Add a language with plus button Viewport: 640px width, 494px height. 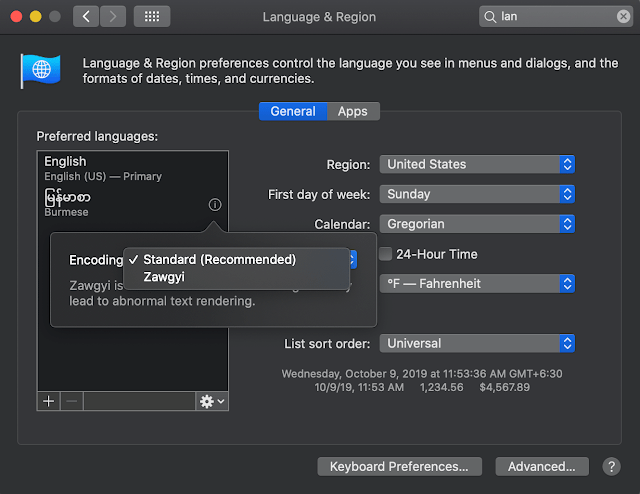pos(49,401)
